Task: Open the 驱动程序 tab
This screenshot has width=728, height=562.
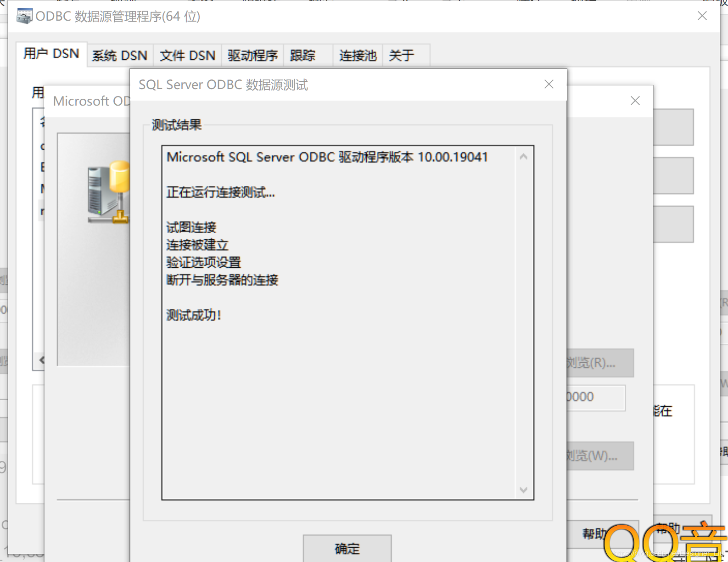Action: click(252, 56)
